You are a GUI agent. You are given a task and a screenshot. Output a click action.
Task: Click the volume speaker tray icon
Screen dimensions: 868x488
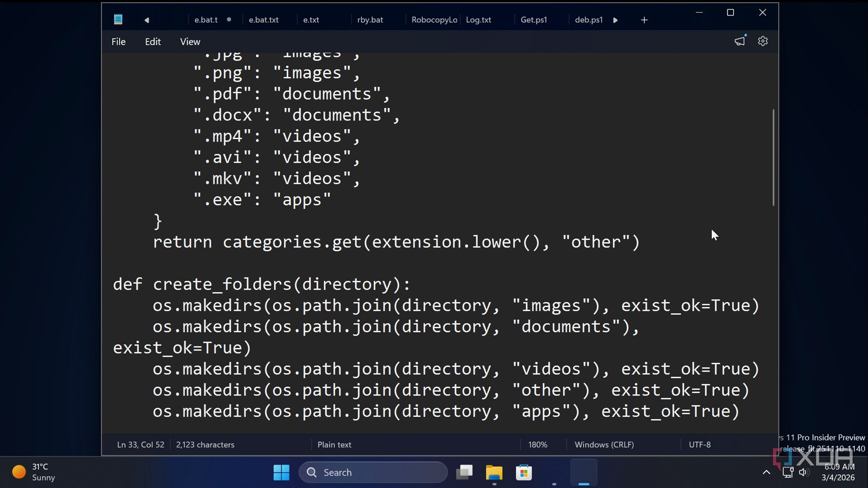[x=803, y=473]
